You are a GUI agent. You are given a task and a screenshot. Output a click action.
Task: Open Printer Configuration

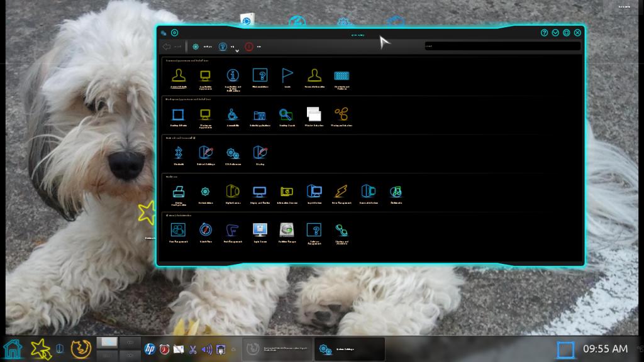(179, 193)
